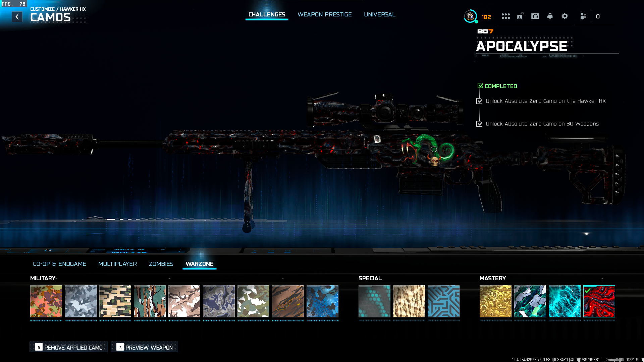This screenshot has width=644, height=362.
Task: Select the Zombies camo tab
Action: [161, 264]
